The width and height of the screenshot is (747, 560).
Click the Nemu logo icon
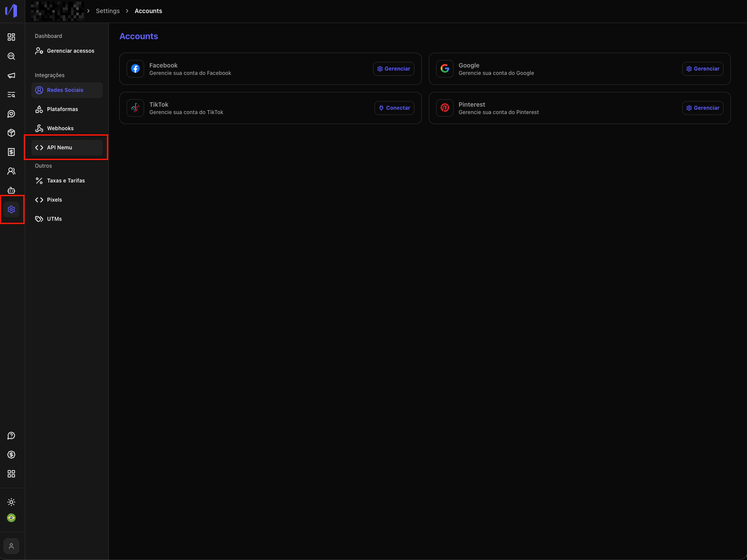click(x=11, y=11)
